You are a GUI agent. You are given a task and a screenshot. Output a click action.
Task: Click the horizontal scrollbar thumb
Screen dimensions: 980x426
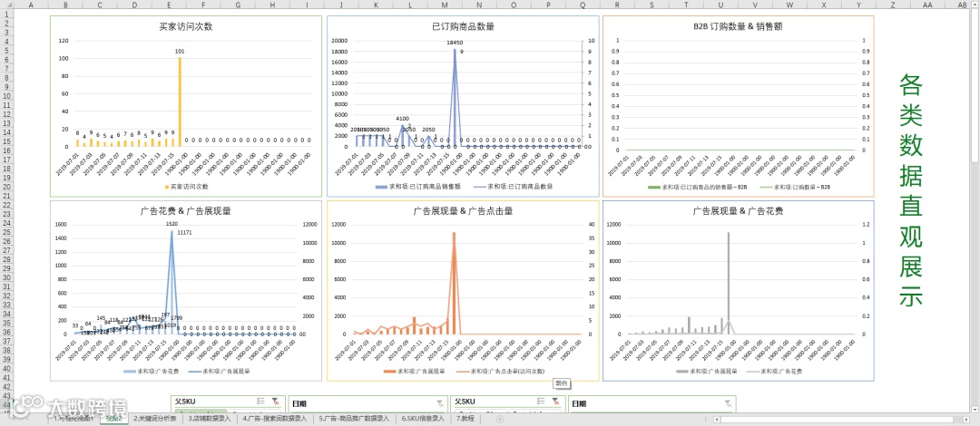(838, 419)
